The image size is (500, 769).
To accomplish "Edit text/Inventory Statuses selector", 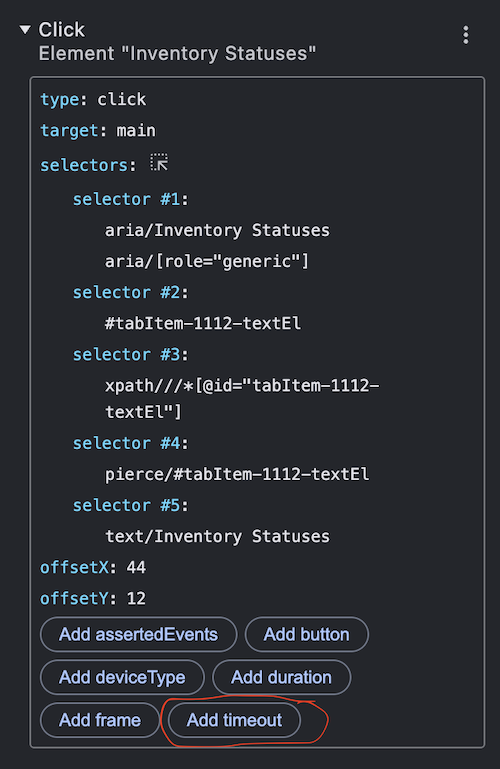I will [x=217, y=536].
